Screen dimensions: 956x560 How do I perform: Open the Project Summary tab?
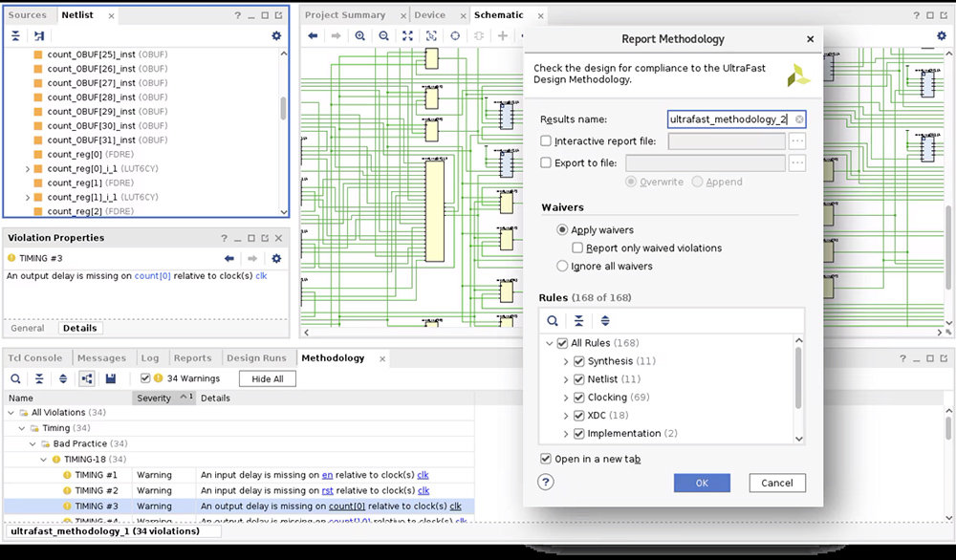click(344, 15)
